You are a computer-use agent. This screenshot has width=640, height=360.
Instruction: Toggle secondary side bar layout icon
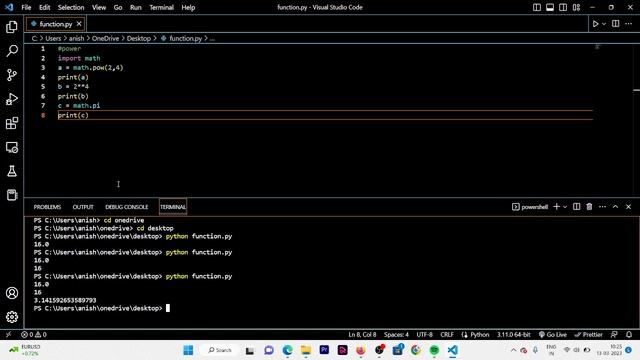pos(563,7)
